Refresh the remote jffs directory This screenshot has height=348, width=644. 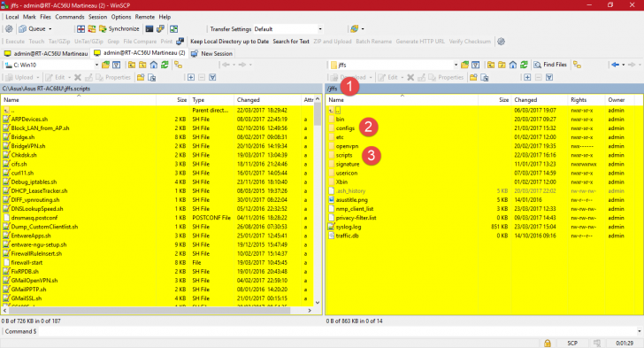pos(524,65)
